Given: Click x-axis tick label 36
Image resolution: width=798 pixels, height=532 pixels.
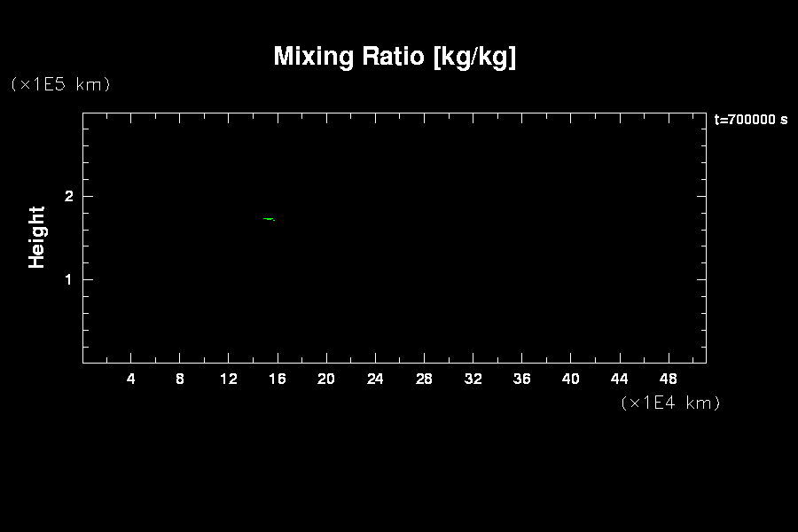Looking at the screenshot, I should [521, 379].
